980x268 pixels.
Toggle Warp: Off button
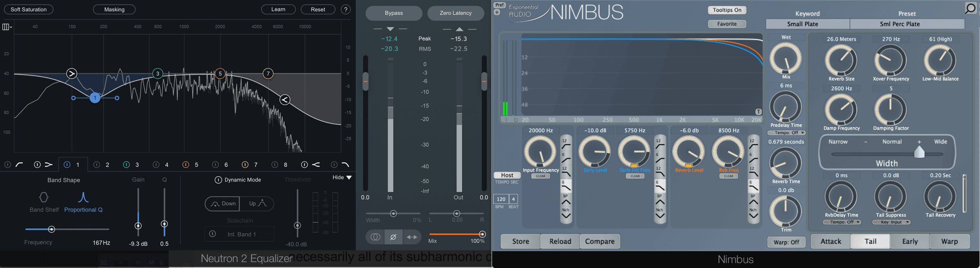click(786, 242)
